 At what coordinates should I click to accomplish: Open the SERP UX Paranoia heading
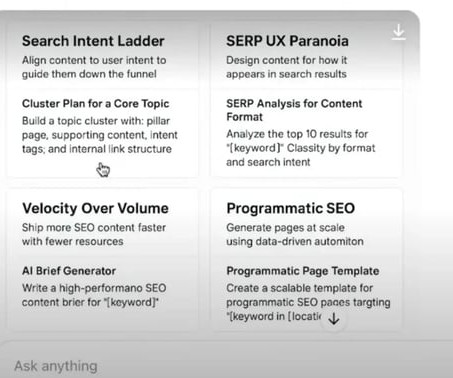[x=287, y=41]
